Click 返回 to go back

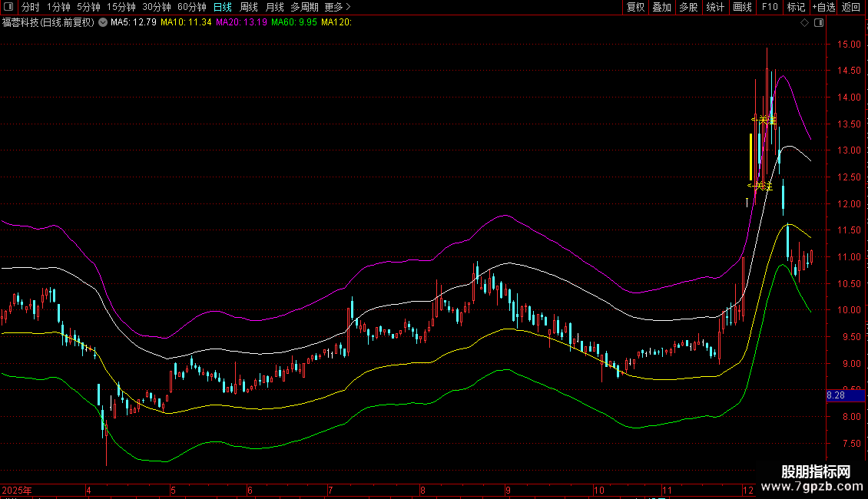[x=851, y=7]
